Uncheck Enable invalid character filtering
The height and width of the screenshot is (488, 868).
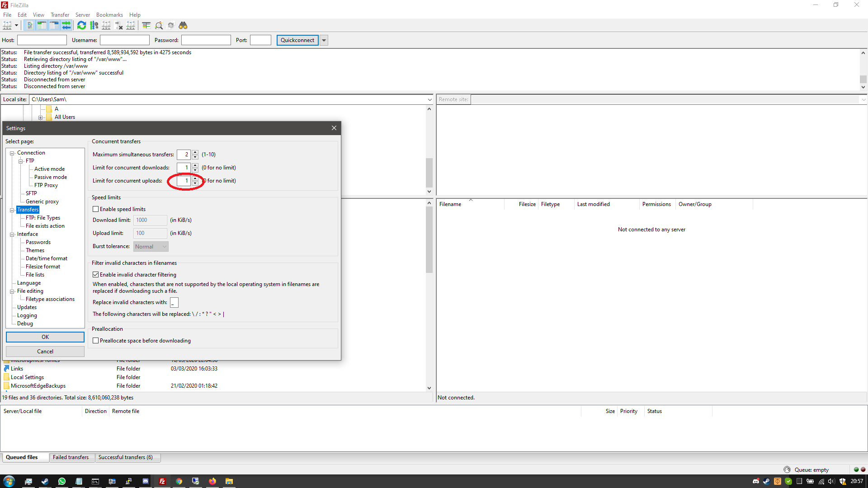pyautogui.click(x=96, y=275)
